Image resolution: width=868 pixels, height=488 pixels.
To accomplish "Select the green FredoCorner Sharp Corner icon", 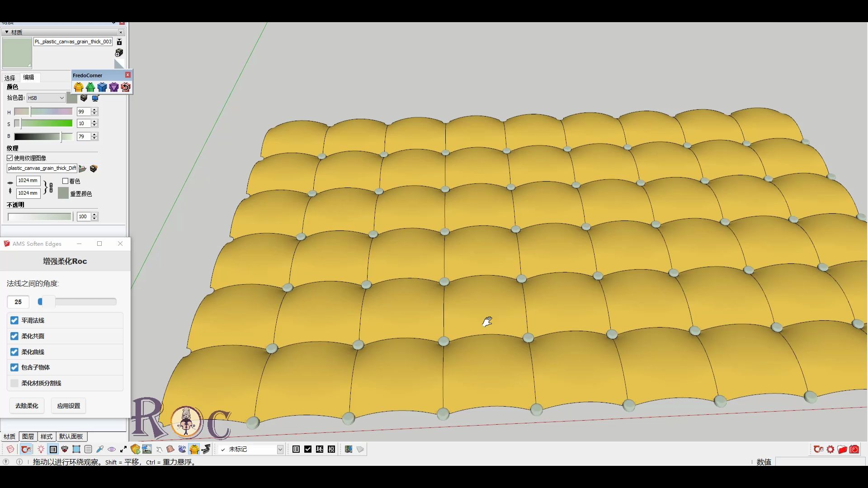I will point(90,87).
